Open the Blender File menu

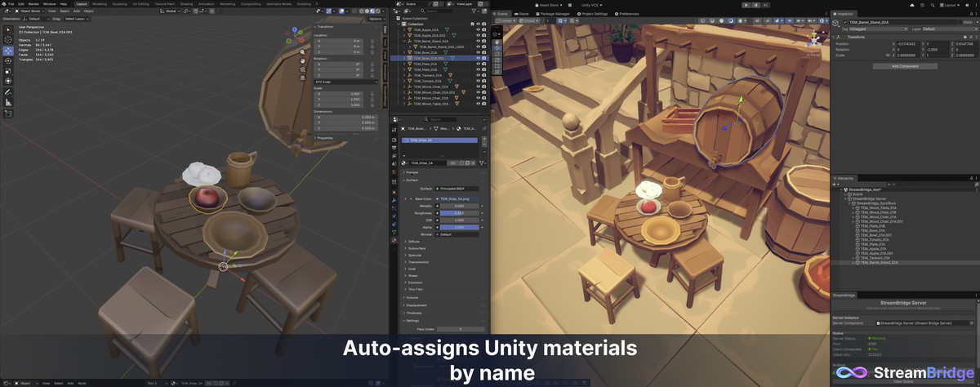(x=11, y=3)
